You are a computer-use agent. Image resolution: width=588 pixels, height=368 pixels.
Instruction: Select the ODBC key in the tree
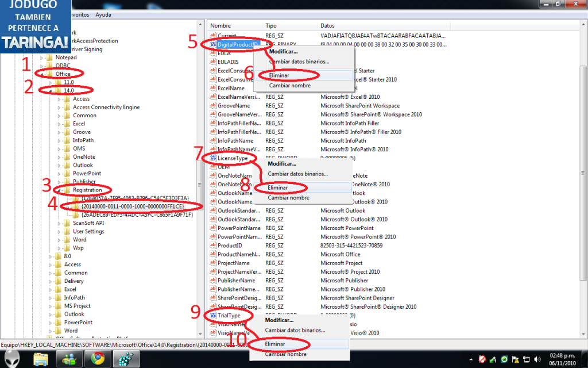pos(63,66)
